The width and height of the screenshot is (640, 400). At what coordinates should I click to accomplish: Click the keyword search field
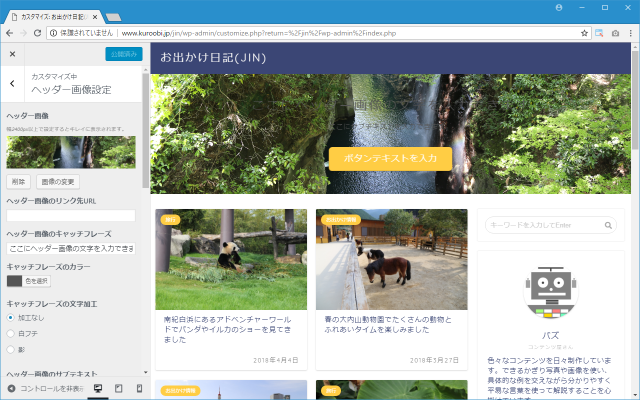pos(545,225)
